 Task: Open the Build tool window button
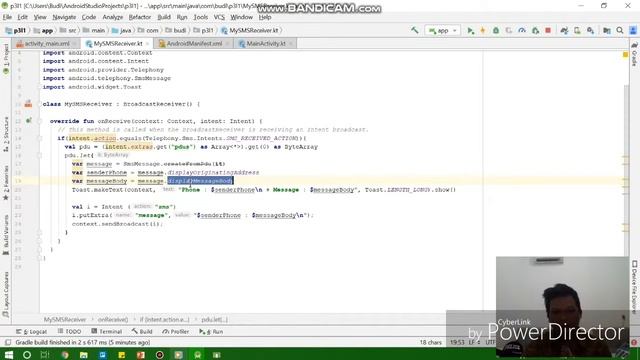coord(142,331)
